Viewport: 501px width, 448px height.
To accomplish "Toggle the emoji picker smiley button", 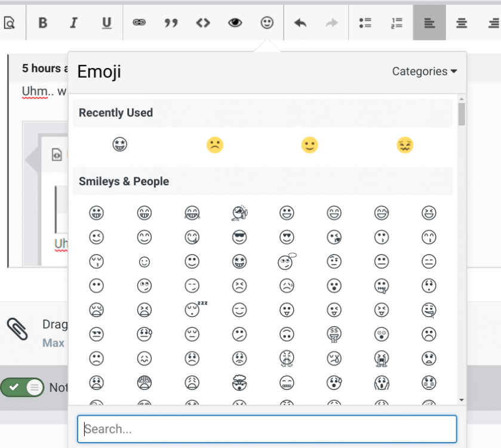I will coord(267,23).
